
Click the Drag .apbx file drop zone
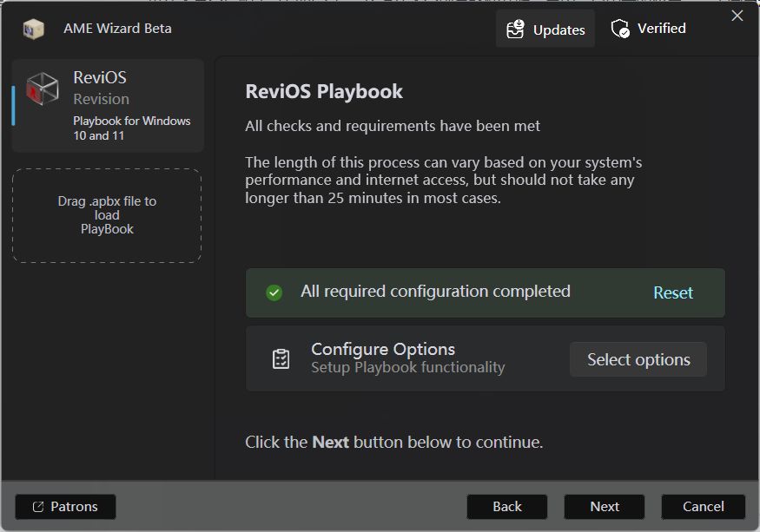click(x=107, y=215)
